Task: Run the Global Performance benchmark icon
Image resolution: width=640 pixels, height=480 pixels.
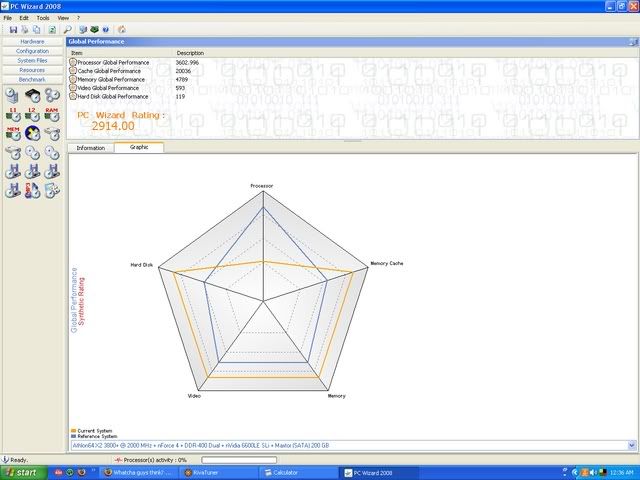Action: point(13,96)
